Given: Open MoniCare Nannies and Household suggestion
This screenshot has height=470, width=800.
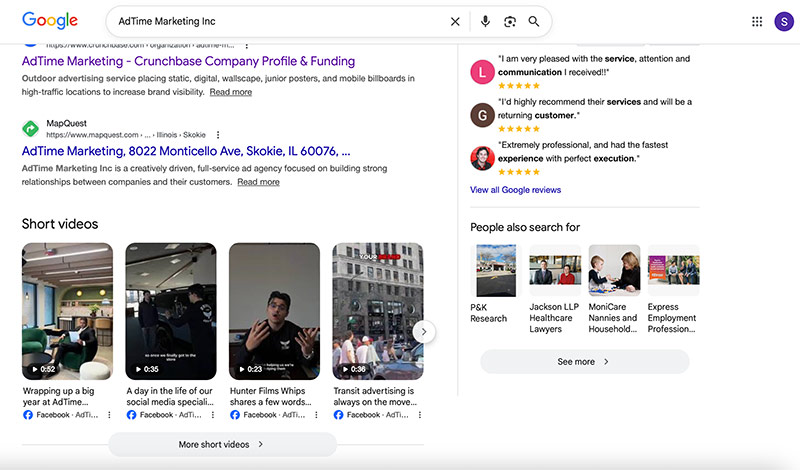Looking at the screenshot, I should pyautogui.click(x=614, y=289).
